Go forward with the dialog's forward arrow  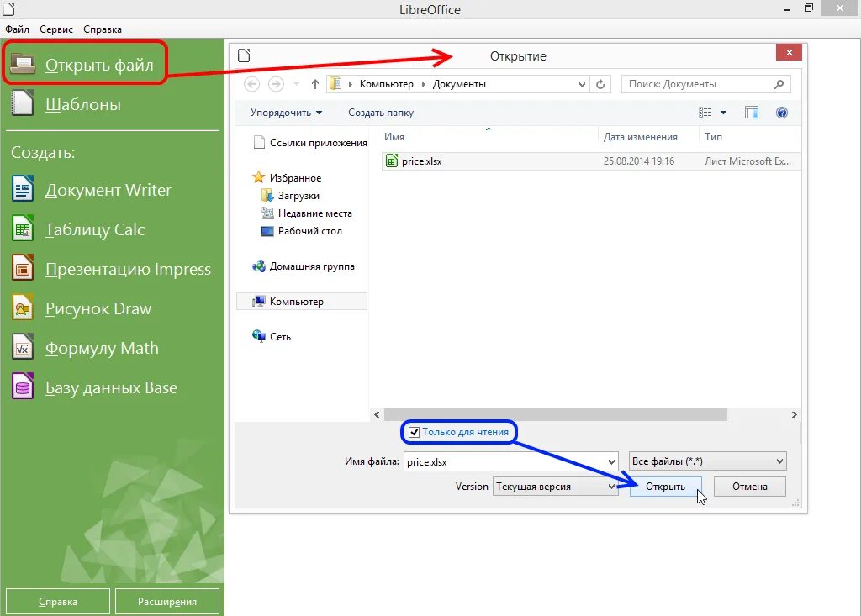(276, 84)
